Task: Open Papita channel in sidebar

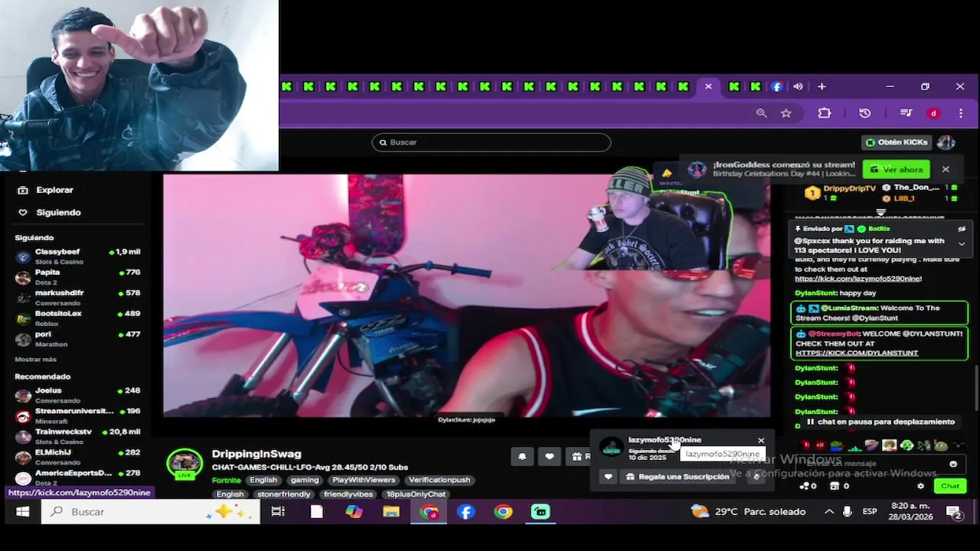Action: (x=77, y=277)
